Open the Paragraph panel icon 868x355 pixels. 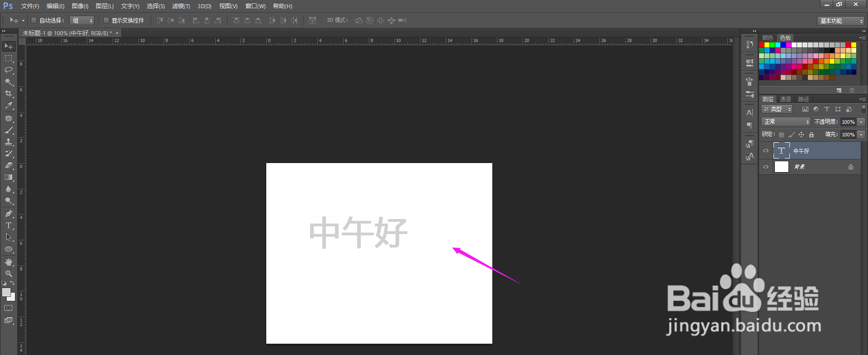[750, 125]
